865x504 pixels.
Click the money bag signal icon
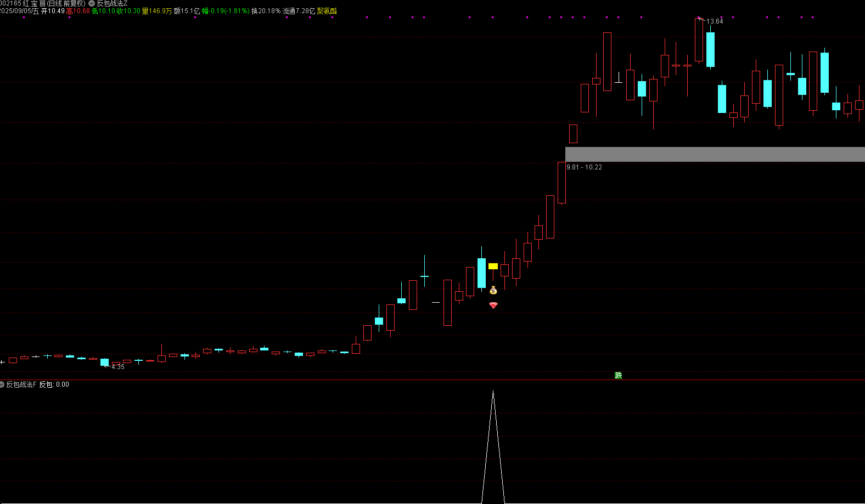(493, 290)
